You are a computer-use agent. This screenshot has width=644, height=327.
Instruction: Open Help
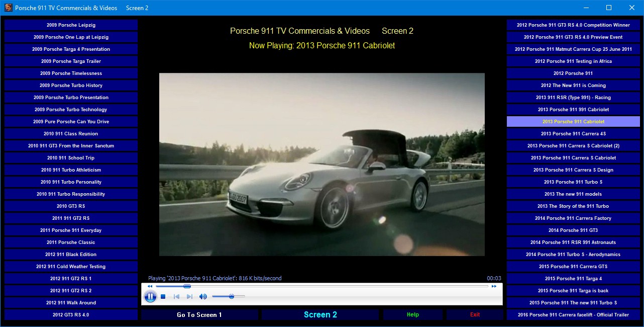click(x=413, y=315)
